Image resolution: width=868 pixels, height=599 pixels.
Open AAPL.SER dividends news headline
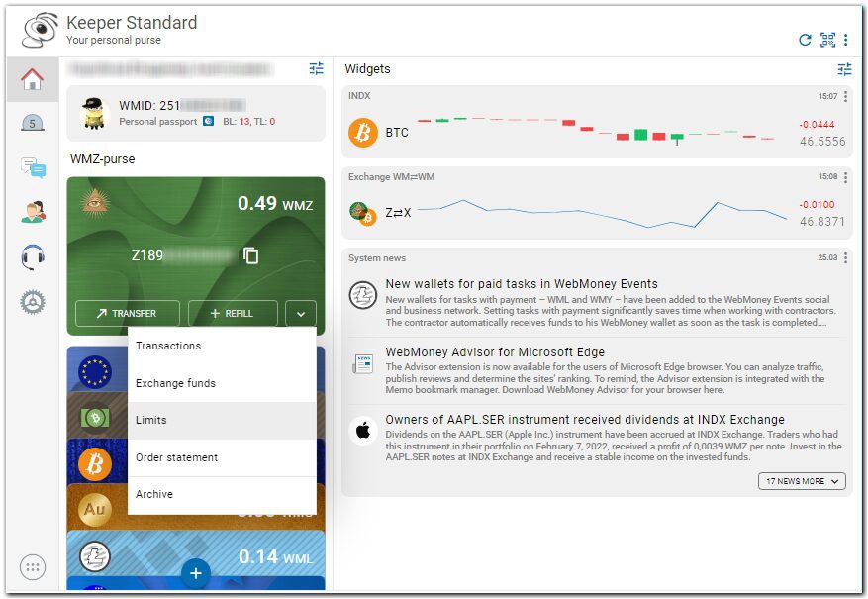coord(585,420)
